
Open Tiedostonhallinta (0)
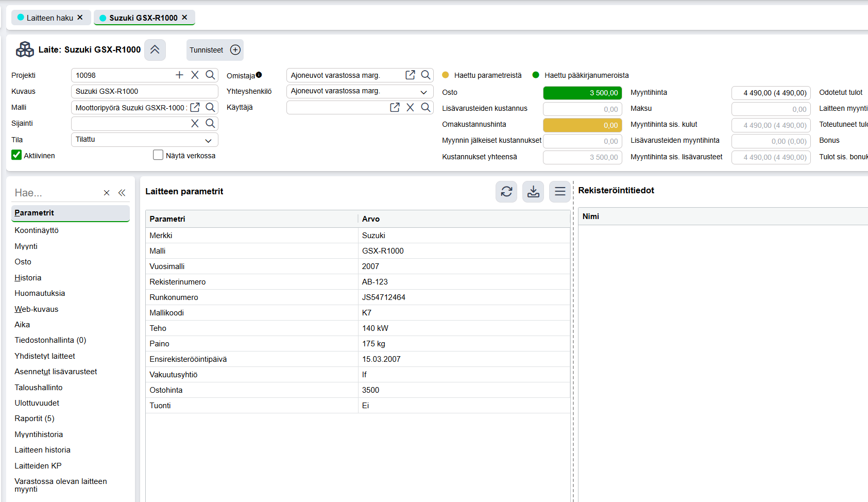click(50, 340)
